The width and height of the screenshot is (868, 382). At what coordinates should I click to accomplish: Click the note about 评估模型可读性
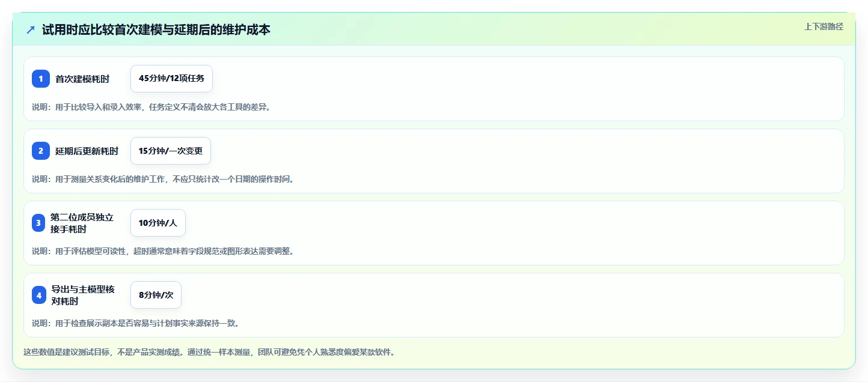(163, 251)
